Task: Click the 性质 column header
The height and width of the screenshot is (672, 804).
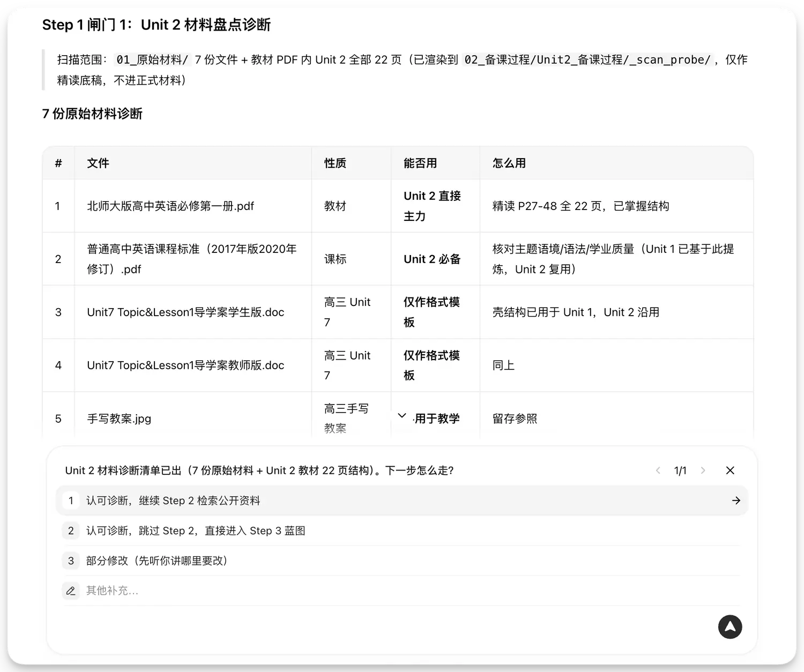Action: [336, 163]
